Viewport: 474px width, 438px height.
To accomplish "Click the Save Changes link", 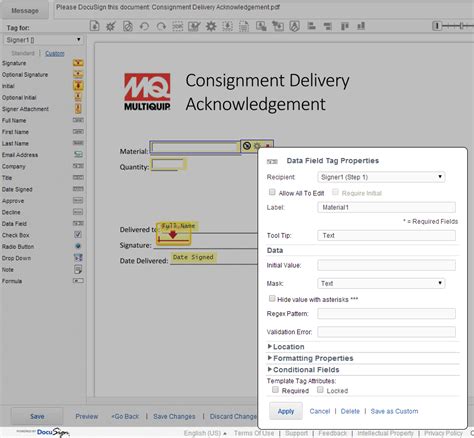I will [174, 416].
